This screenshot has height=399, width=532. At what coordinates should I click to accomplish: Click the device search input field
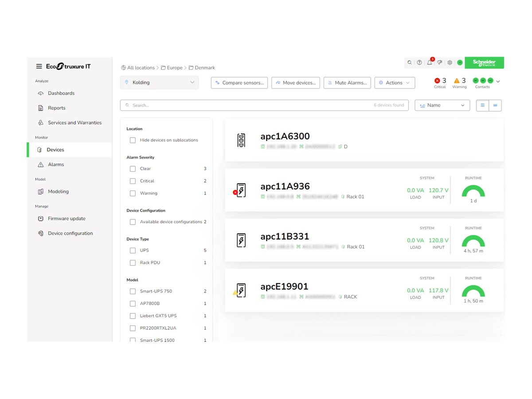(x=248, y=106)
